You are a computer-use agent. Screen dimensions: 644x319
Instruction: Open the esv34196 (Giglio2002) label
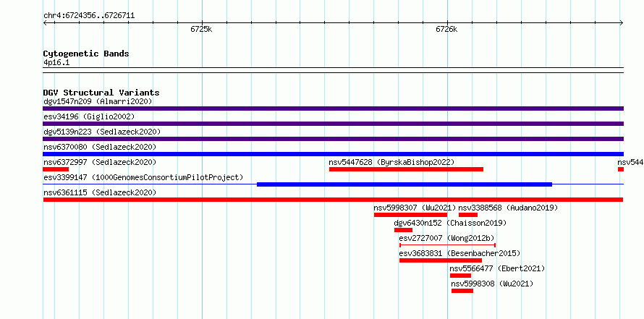(89, 116)
